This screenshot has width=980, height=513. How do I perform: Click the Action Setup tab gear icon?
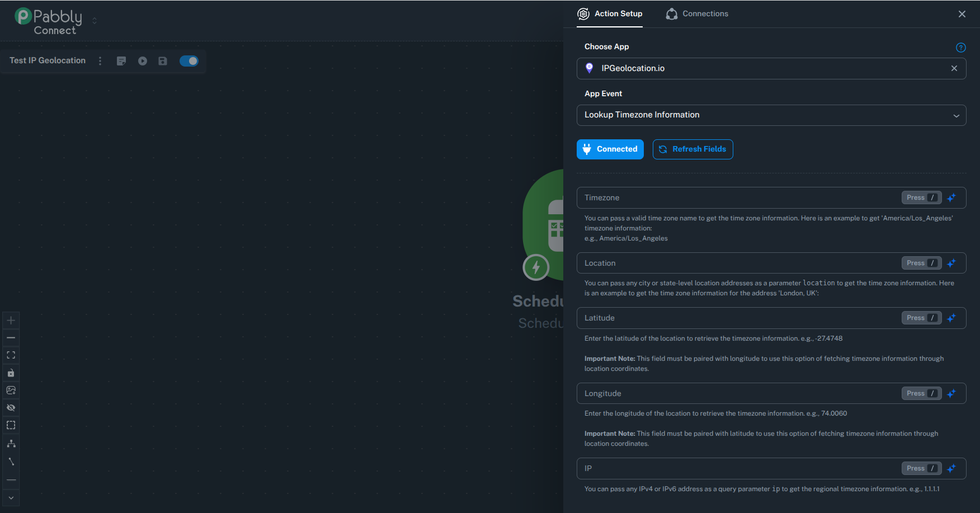click(x=583, y=14)
